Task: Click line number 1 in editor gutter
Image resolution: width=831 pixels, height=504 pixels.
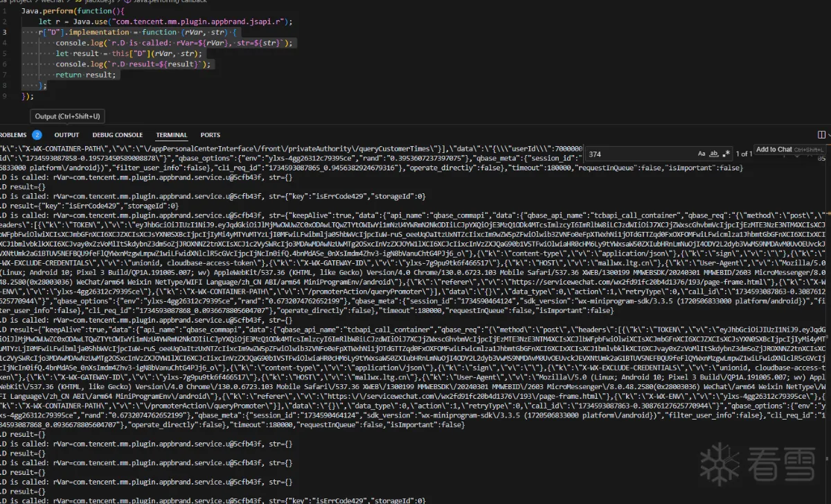Action: tap(6, 12)
